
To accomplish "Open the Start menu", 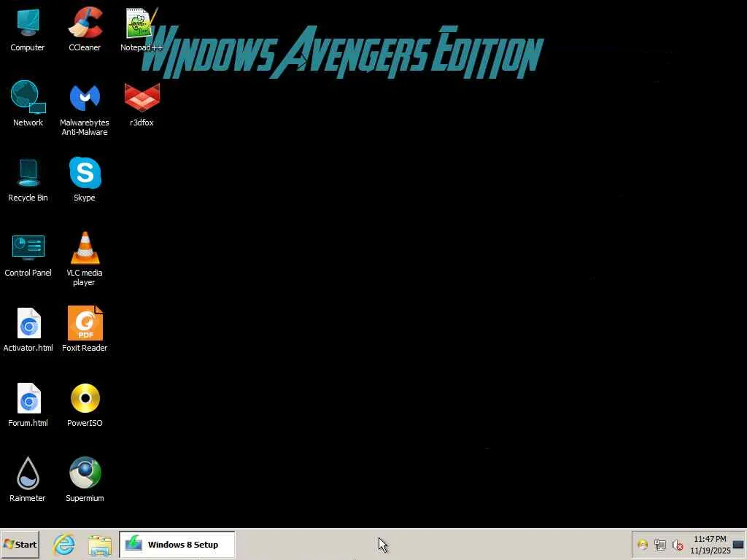I will (20, 544).
